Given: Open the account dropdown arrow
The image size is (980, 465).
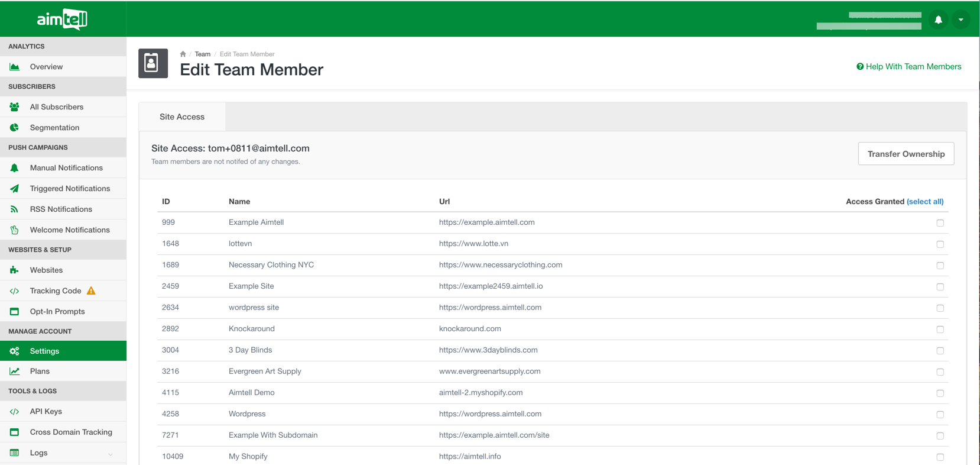Looking at the screenshot, I should (960, 20).
